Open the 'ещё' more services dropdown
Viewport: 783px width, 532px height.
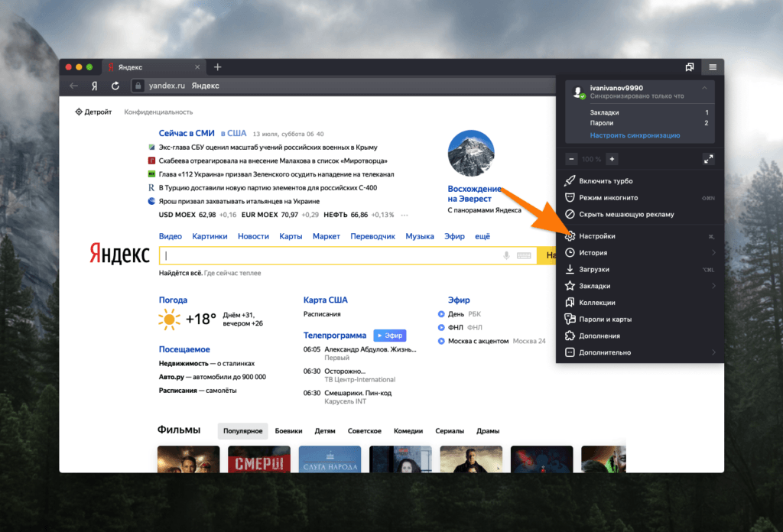[x=482, y=236]
